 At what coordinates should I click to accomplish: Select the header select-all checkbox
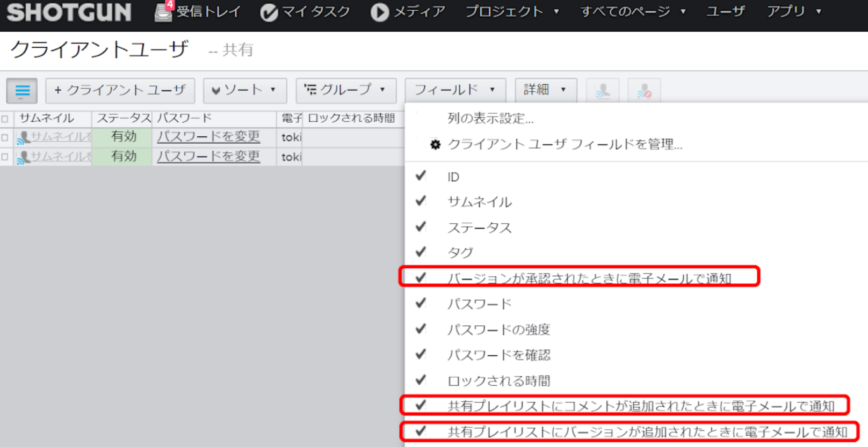click(x=5, y=119)
